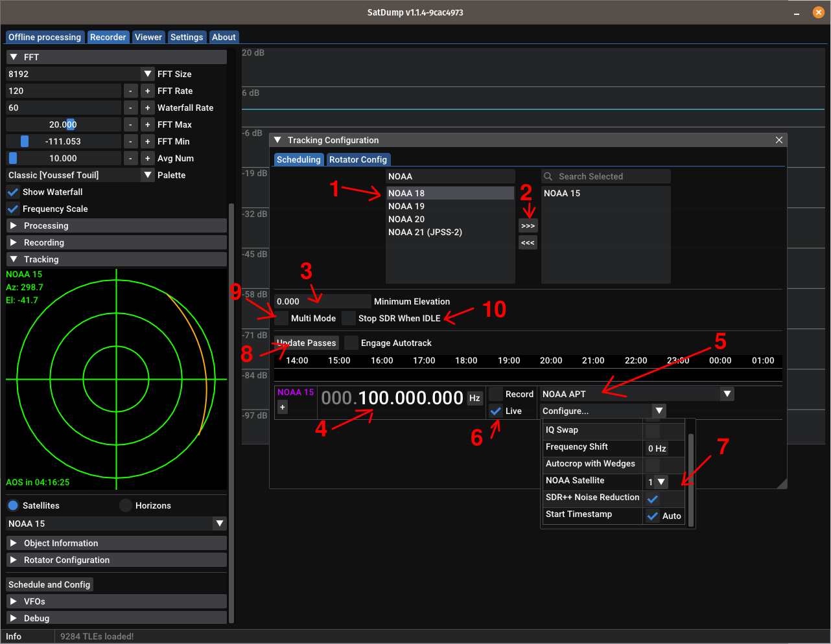Viewport: 831px width, 644px height.
Task: Increase Avg Num with plus button
Action: click(x=148, y=158)
